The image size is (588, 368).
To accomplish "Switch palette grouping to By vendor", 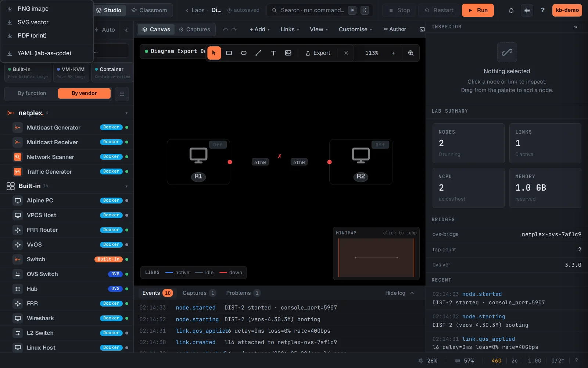I will tap(84, 93).
